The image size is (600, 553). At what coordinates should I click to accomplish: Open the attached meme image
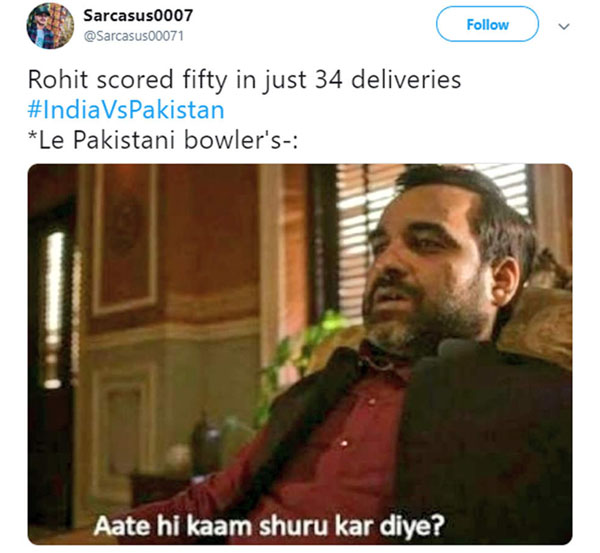[x=300, y=354]
